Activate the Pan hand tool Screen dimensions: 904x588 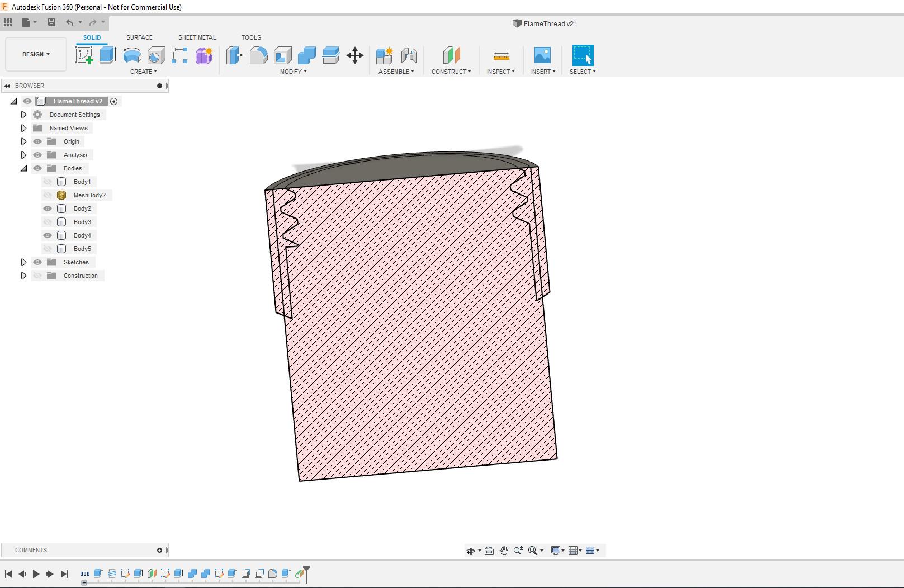(x=503, y=551)
